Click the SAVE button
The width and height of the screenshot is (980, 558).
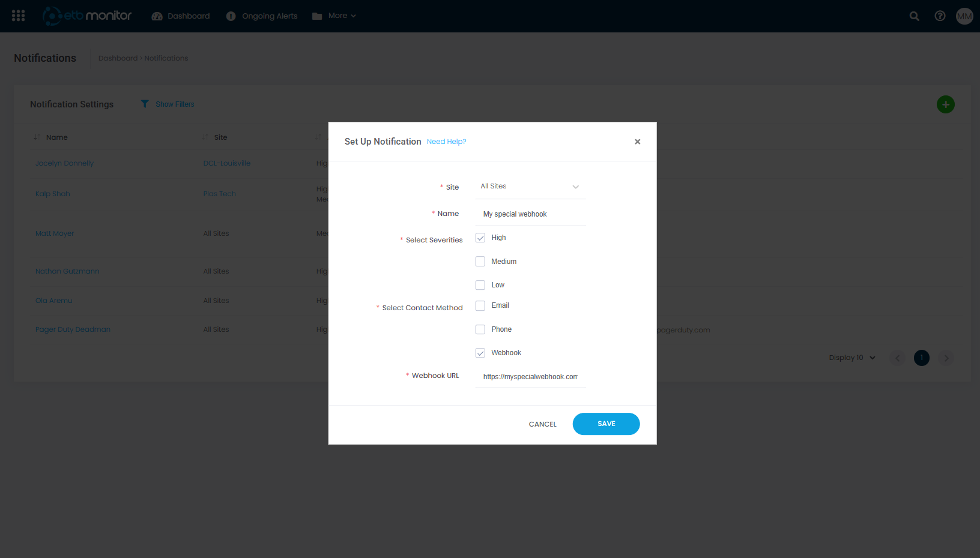coord(606,424)
